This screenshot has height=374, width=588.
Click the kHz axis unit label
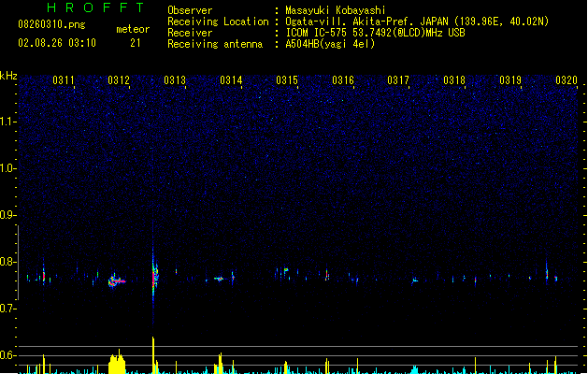pyautogui.click(x=8, y=76)
